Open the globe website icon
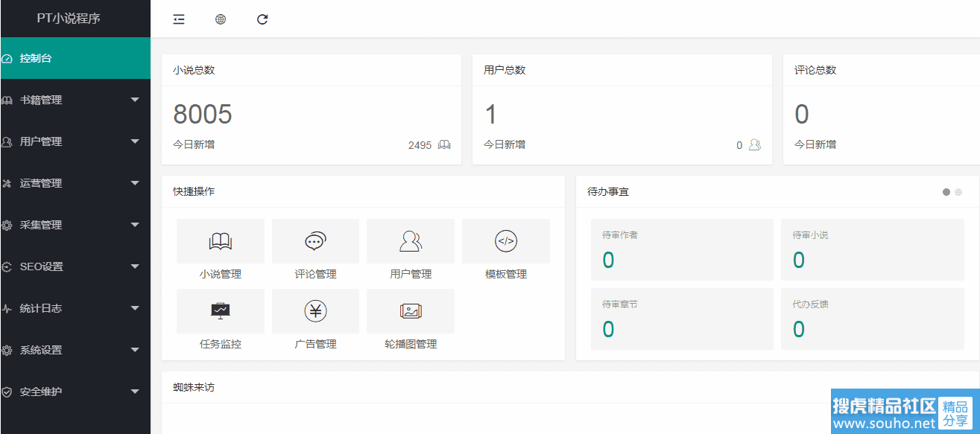The height and width of the screenshot is (434, 980). point(221,19)
